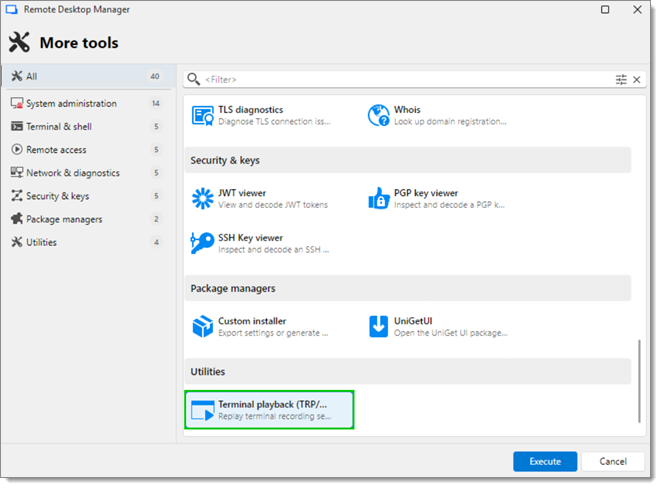Type in the Filter search field
Viewport: 661px width, 488px height.
tap(400, 79)
